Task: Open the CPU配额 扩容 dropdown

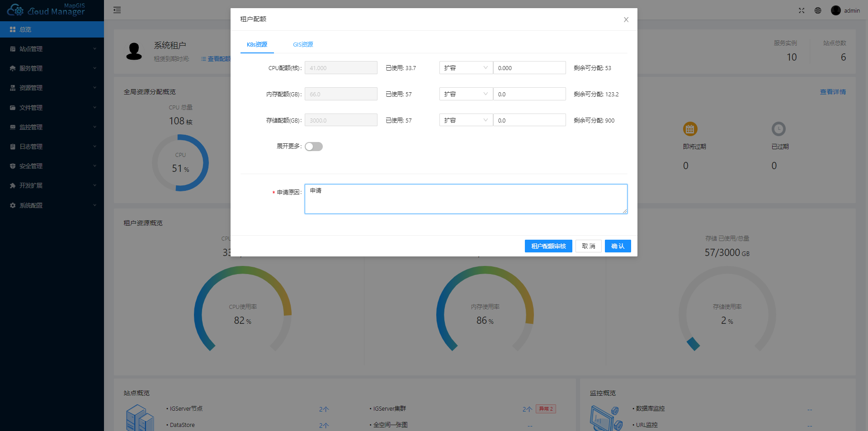Action: click(466, 68)
